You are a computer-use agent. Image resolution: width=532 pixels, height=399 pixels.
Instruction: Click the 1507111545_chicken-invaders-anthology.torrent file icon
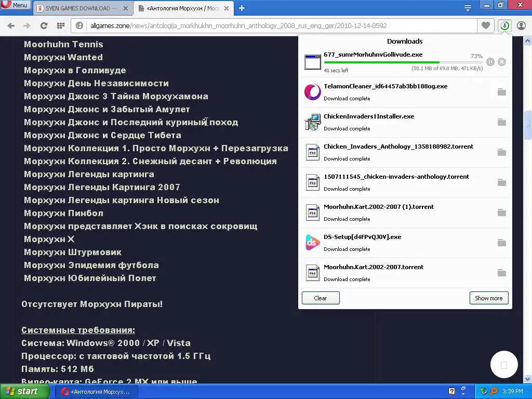(x=312, y=182)
